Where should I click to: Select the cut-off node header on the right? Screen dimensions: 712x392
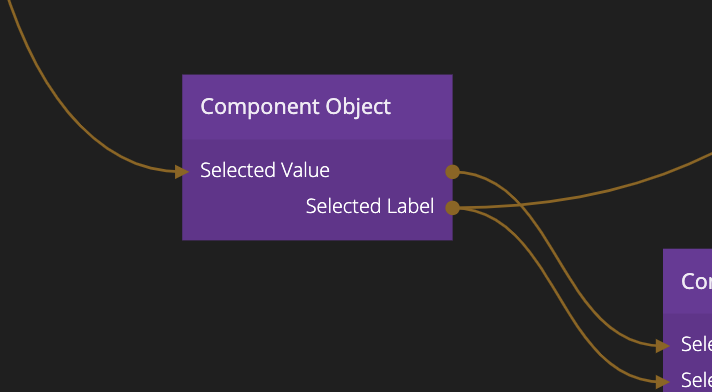(687, 281)
